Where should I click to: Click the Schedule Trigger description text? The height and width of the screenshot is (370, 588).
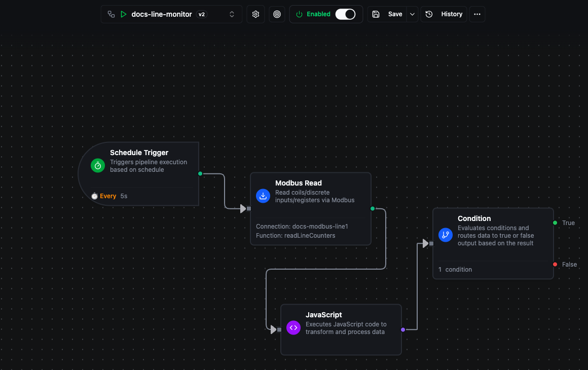point(149,166)
